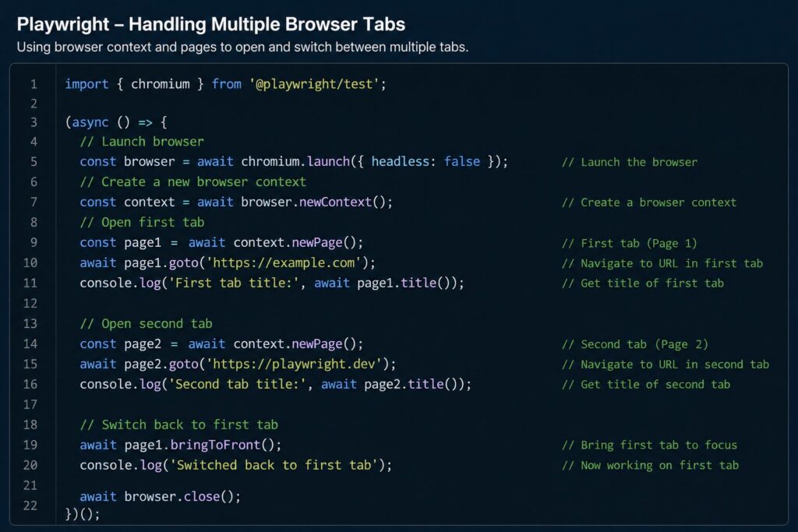Click the trailing comment '// Create a browser context'

pos(649,203)
